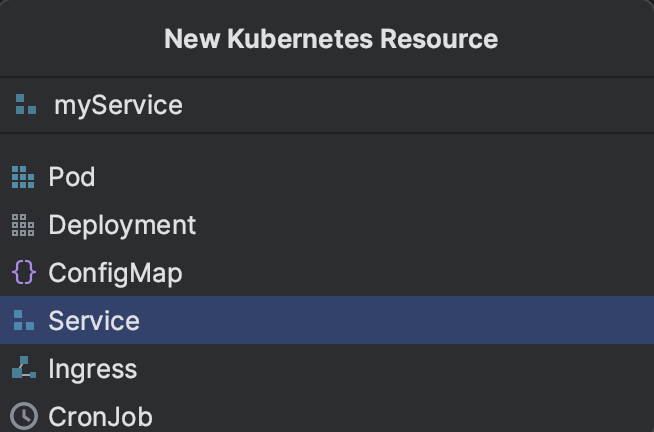The height and width of the screenshot is (432, 654).
Task: Select the highlighted Service label
Action: [x=94, y=321]
